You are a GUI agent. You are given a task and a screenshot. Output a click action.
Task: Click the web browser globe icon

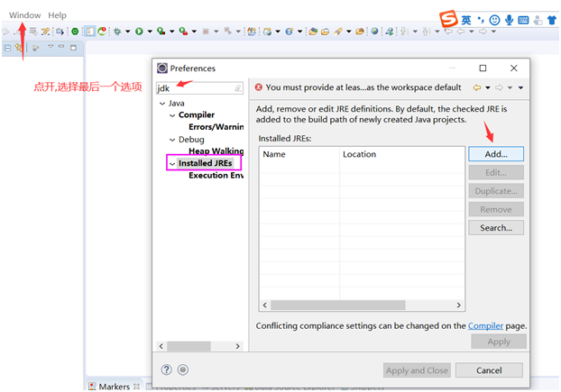374,32
